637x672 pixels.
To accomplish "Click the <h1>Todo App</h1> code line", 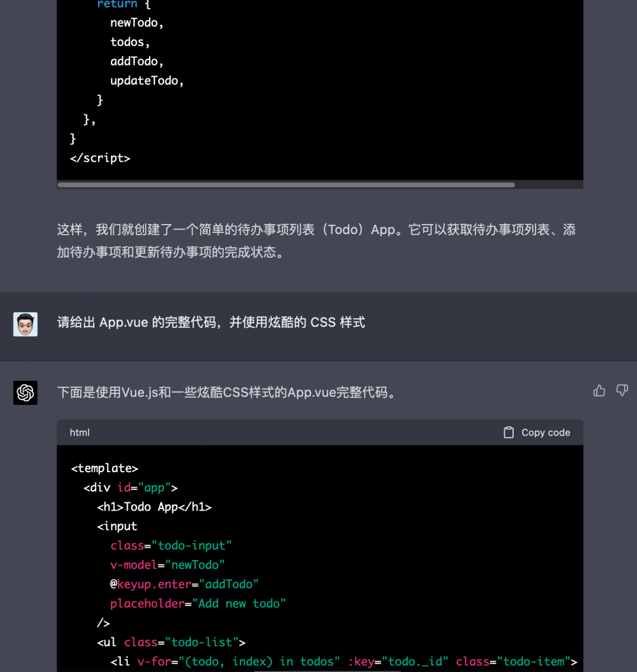I will click(x=154, y=507).
